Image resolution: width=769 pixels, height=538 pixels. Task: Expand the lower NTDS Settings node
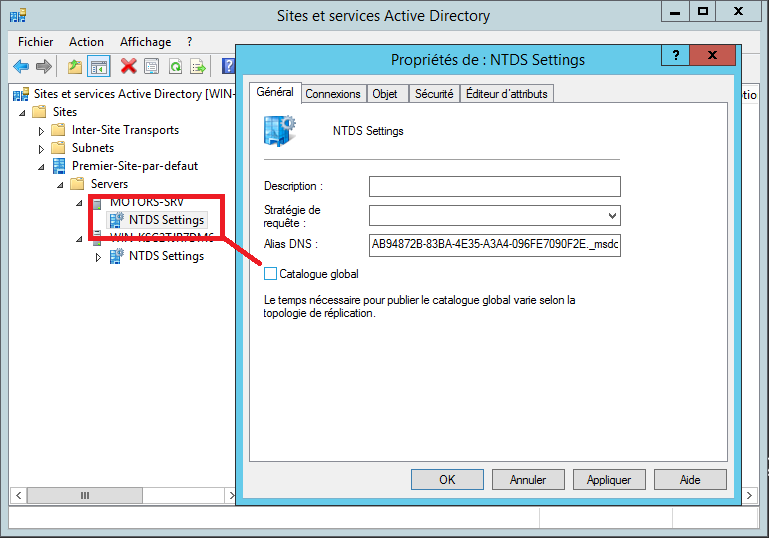[98, 256]
